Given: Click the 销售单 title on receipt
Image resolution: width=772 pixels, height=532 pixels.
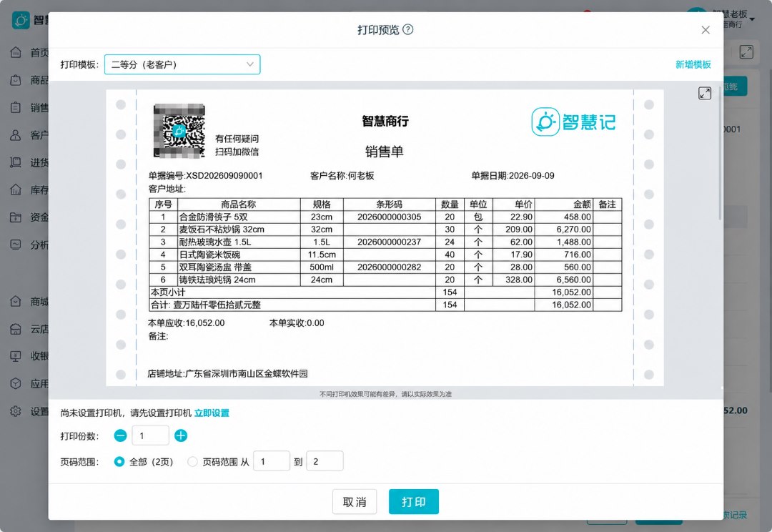Looking at the screenshot, I should point(385,151).
